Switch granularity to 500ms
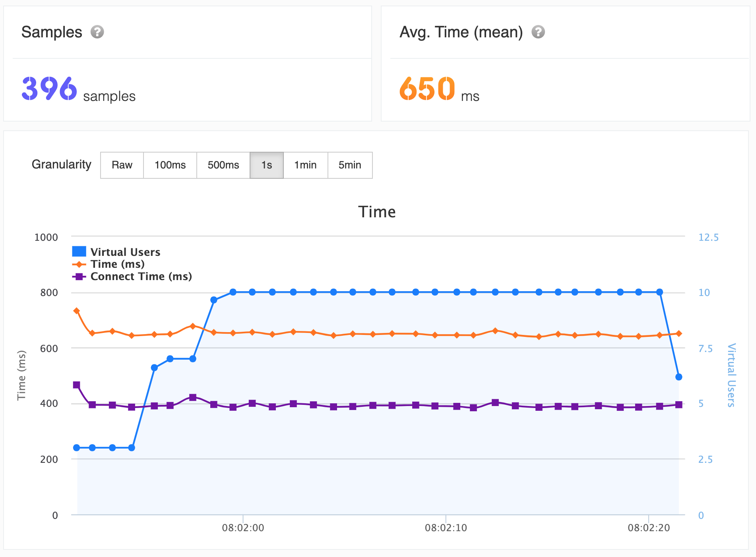This screenshot has width=756, height=557. coord(223,165)
